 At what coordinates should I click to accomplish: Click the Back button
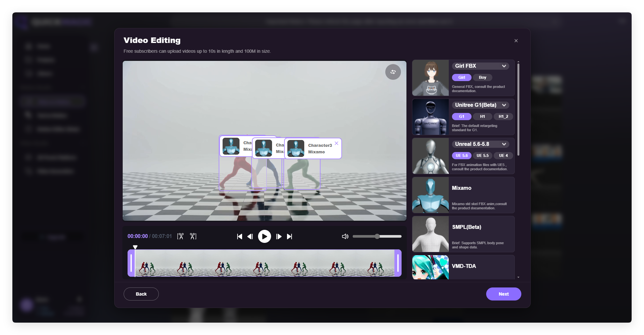[x=141, y=294]
